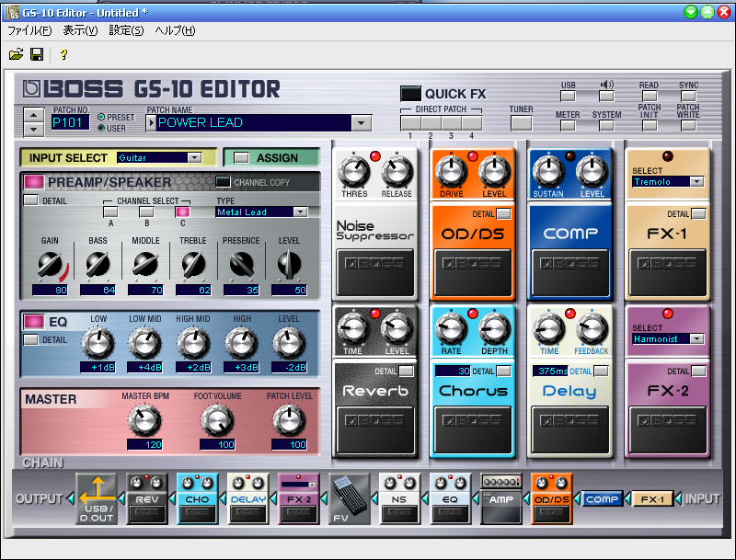Select the FV foot volume pedal icon

click(349, 499)
